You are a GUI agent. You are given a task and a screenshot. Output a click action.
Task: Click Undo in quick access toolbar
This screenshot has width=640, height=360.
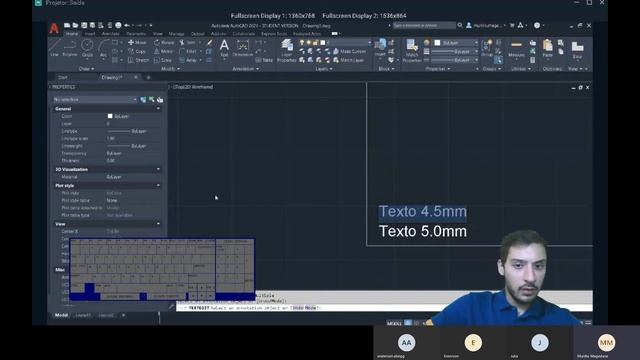[127, 25]
